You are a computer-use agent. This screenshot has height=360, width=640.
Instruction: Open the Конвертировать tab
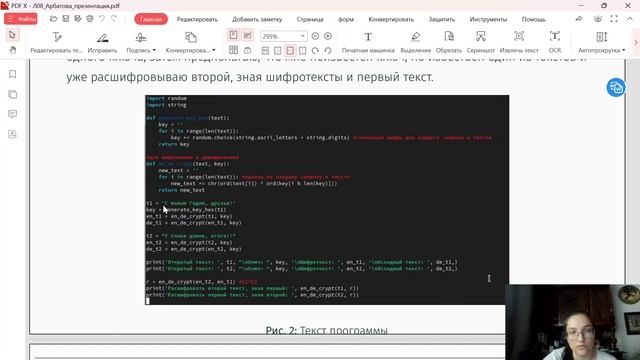click(x=391, y=19)
